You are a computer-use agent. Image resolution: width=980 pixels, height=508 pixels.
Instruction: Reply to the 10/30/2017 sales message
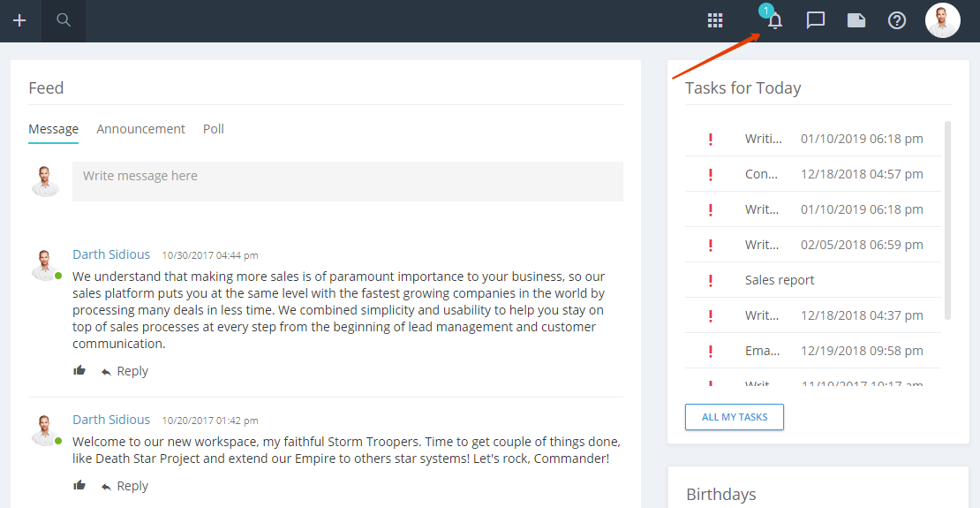click(124, 371)
